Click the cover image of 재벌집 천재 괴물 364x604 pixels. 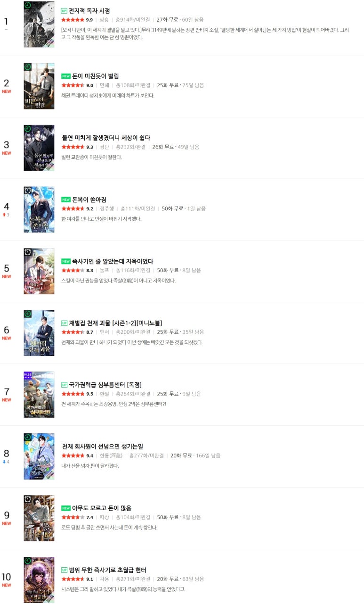click(x=39, y=333)
